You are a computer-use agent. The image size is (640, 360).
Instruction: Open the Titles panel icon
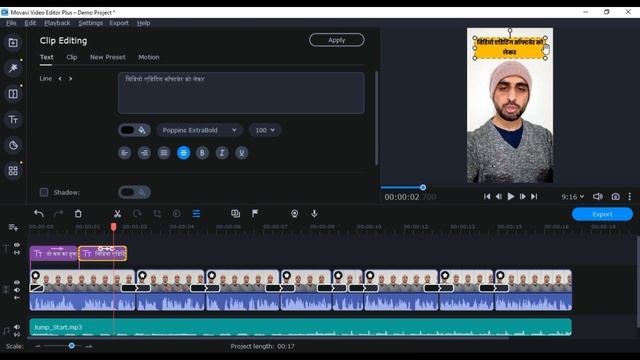13,120
